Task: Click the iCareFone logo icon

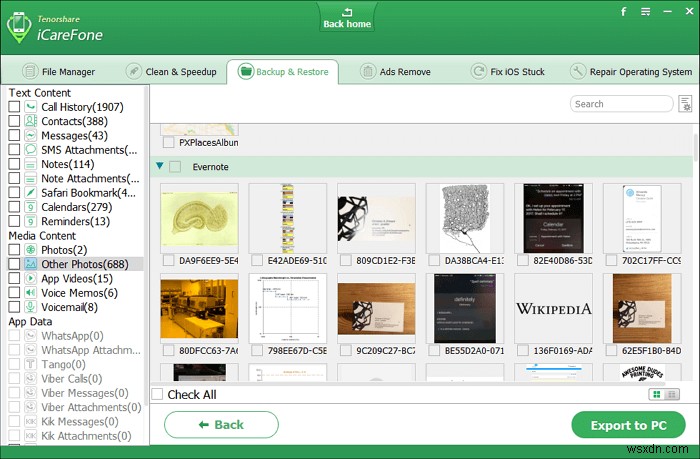Action: click(19, 27)
